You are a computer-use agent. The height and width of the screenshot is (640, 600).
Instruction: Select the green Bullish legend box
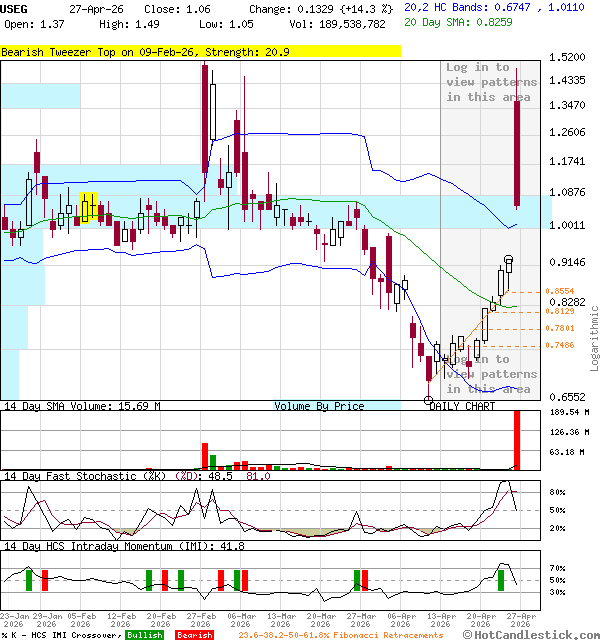coord(144,635)
